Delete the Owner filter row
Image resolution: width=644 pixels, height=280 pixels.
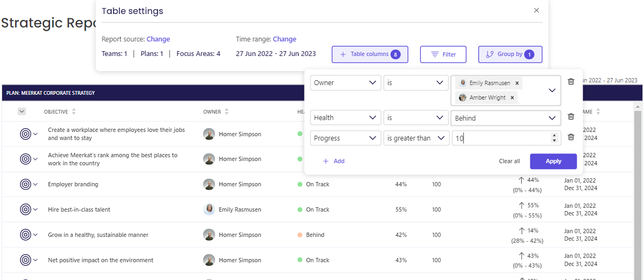click(x=571, y=82)
